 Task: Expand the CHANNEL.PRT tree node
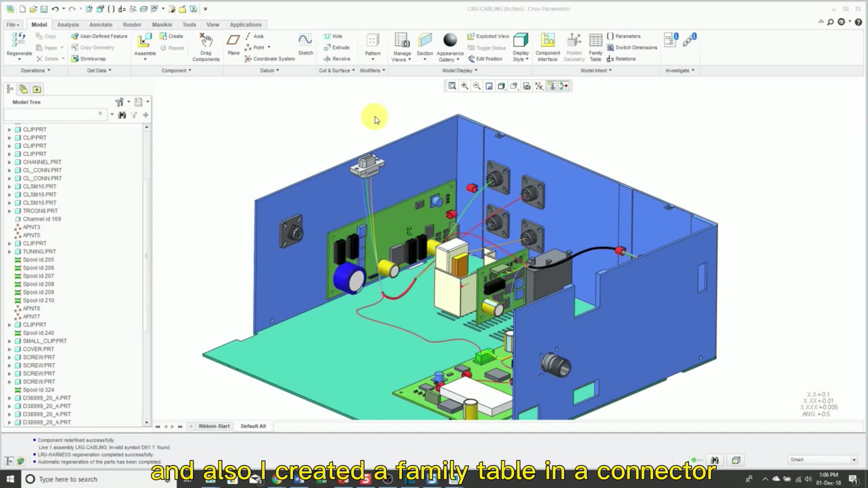click(x=9, y=162)
